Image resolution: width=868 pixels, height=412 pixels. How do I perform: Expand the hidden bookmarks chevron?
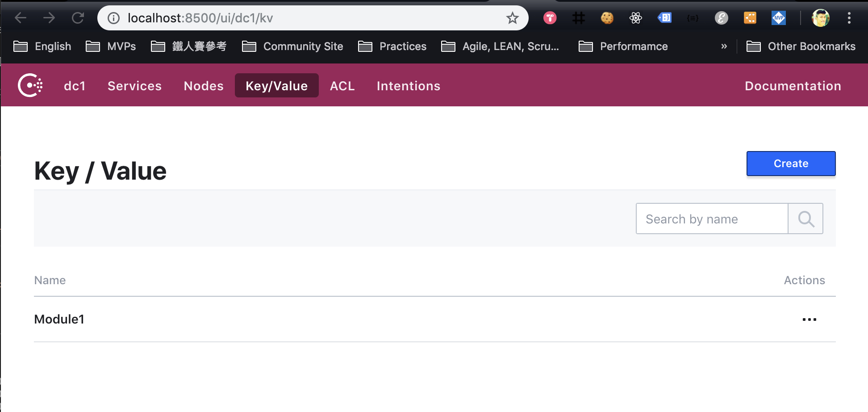pyautogui.click(x=724, y=46)
